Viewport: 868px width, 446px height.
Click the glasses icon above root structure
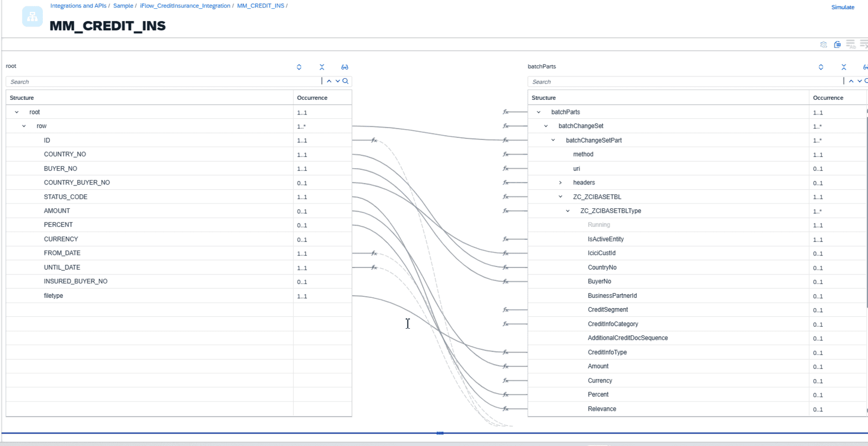coord(344,67)
